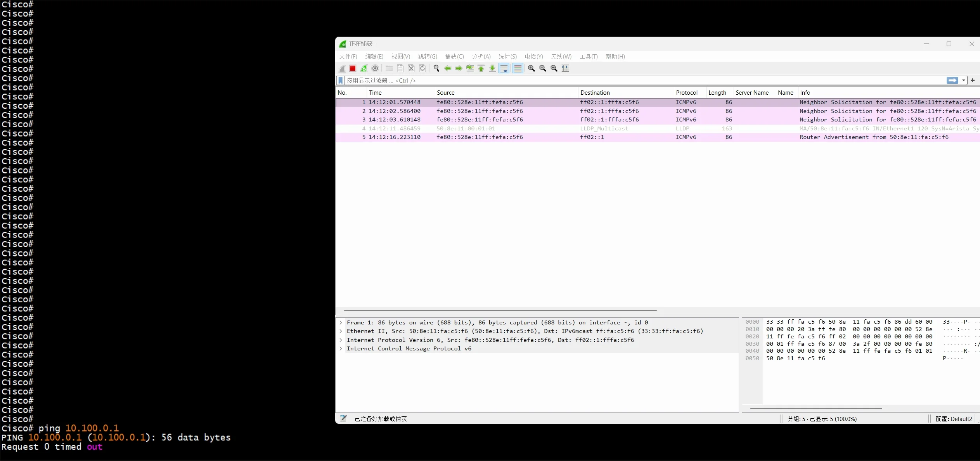The height and width of the screenshot is (461, 980).
Task: Jump to the last packet icon
Action: (x=492, y=69)
